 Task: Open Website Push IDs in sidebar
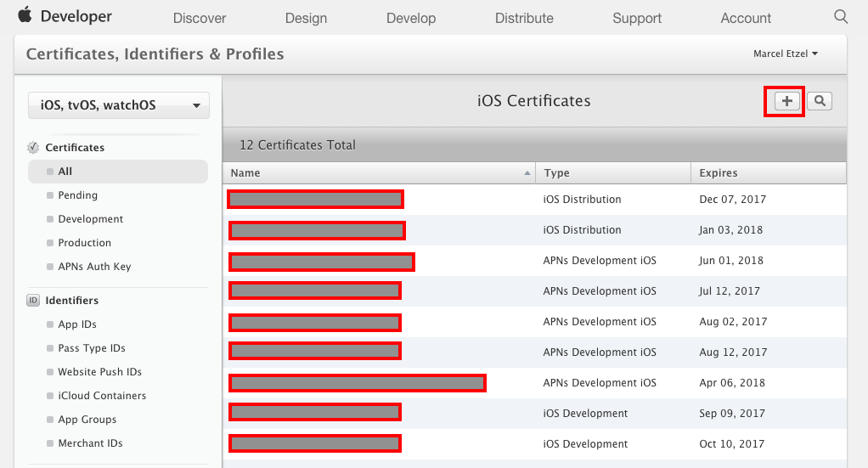[x=99, y=372]
